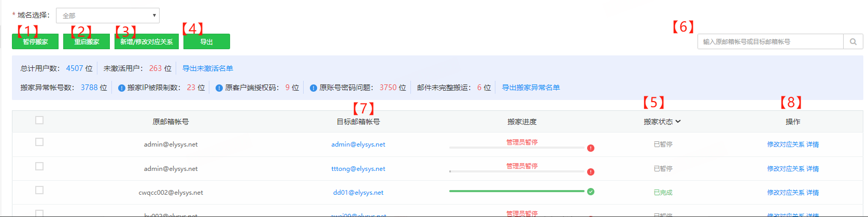Open the 域名选择 dropdown showing 全部
Screen dimensions: 868x217
tap(108, 16)
